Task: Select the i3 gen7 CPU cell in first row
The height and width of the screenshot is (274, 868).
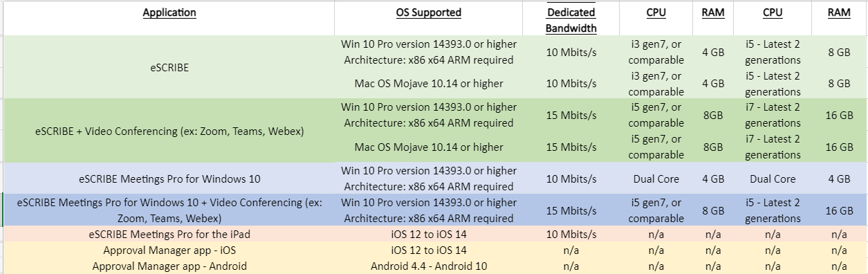Action: [657, 52]
